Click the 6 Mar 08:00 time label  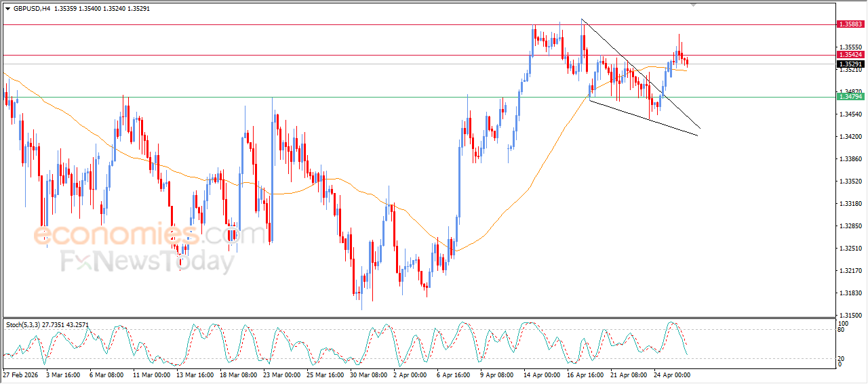click(106, 375)
